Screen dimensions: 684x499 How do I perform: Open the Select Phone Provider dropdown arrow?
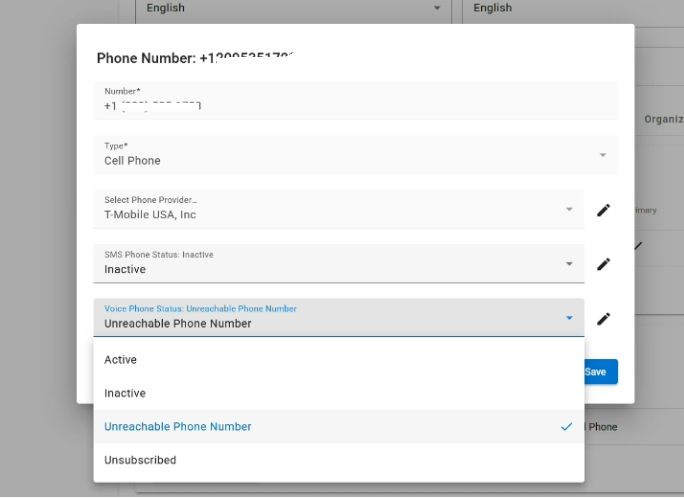[x=569, y=210]
